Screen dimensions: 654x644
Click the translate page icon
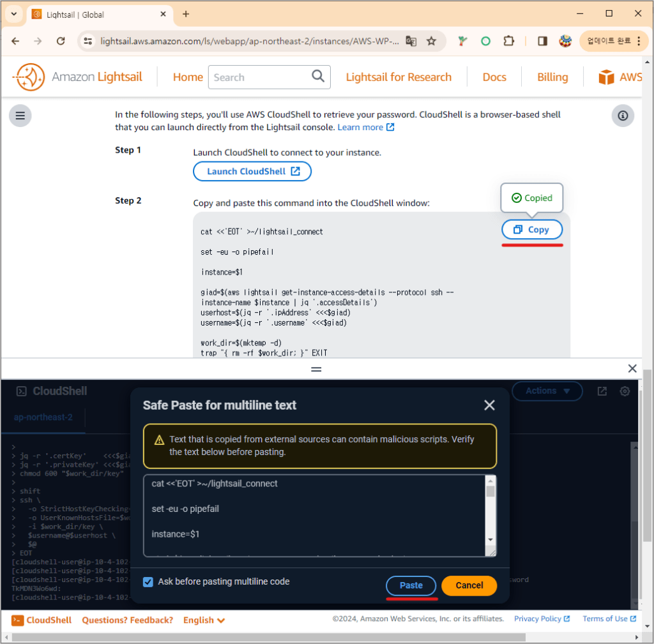pos(411,41)
